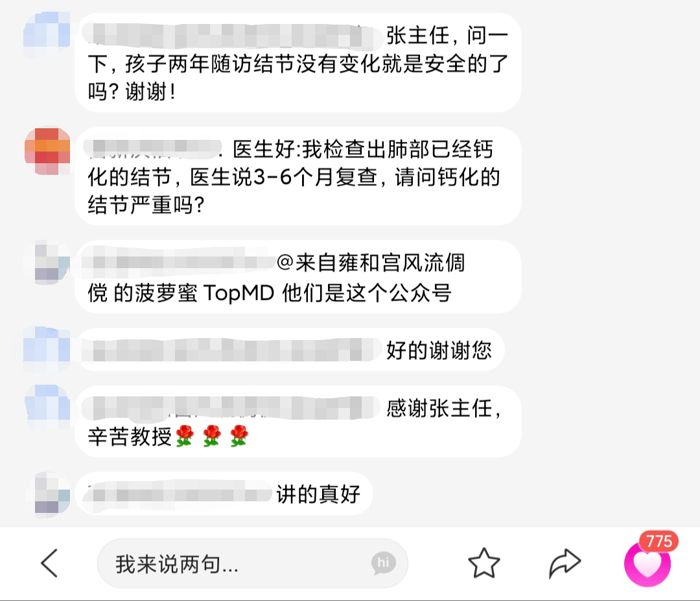Viewport: 700px width, 601px height.
Task: Tap the 775 likes badge
Action: click(x=659, y=541)
